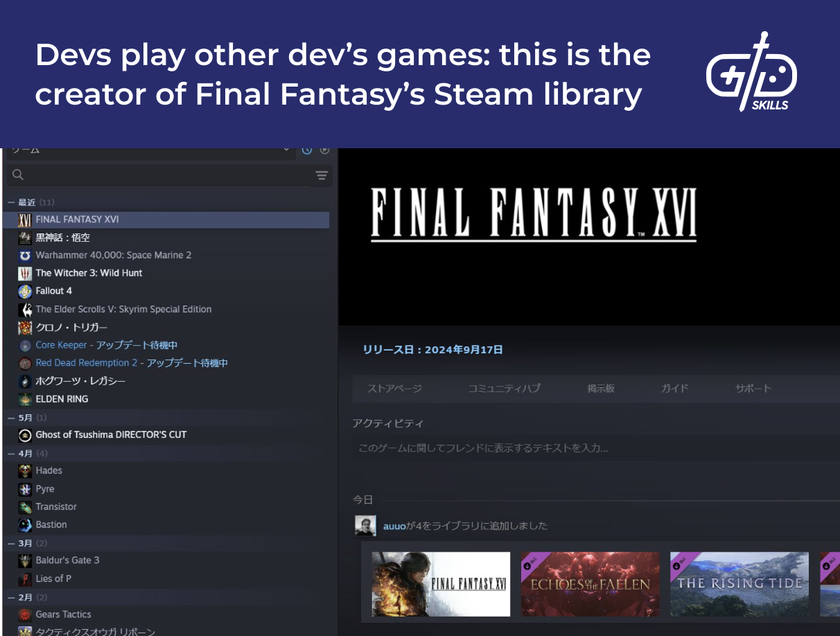Collapse the 2月 (2) section
The height and width of the screenshot is (636, 840).
11,597
